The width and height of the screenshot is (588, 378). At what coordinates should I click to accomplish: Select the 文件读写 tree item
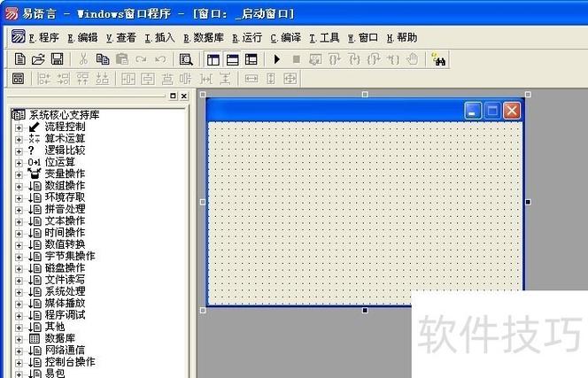click(65, 280)
